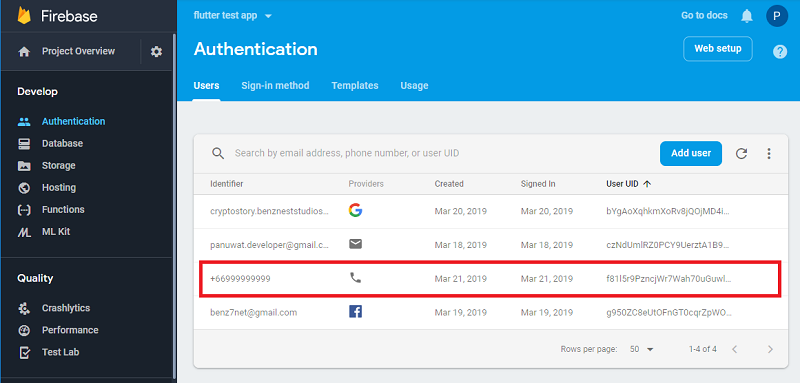
Task: Click the Crashlytics icon in sidebar
Action: [24, 308]
